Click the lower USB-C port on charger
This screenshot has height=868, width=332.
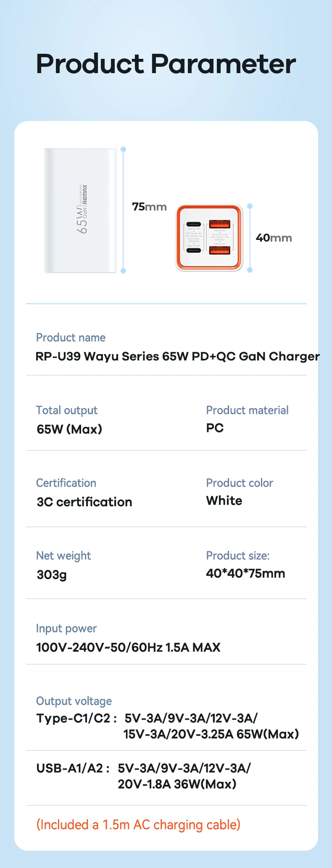193,251
